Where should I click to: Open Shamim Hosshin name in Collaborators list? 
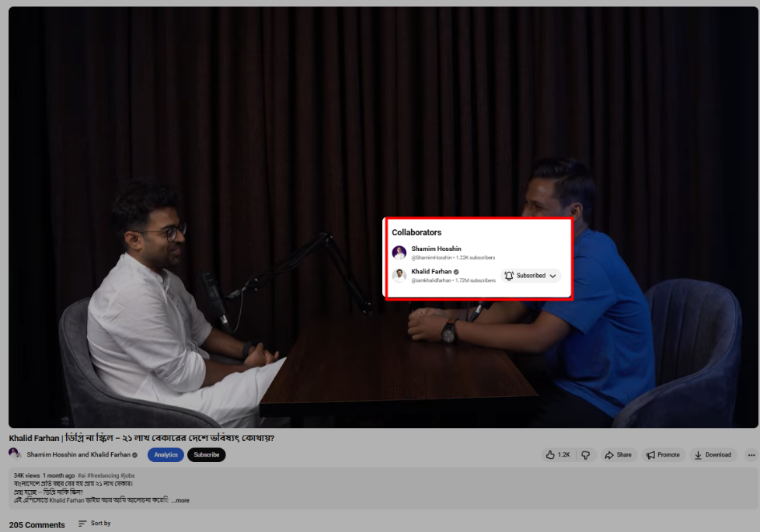pyautogui.click(x=436, y=249)
